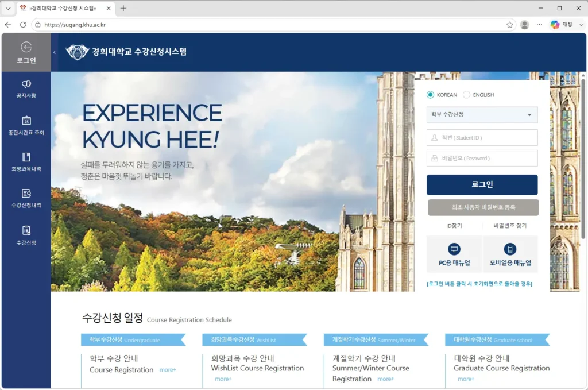Screen dimensions: 588x390
Task: Select the 계절학기수강신청 Summer/Winter ribbon tab
Action: click(376, 340)
